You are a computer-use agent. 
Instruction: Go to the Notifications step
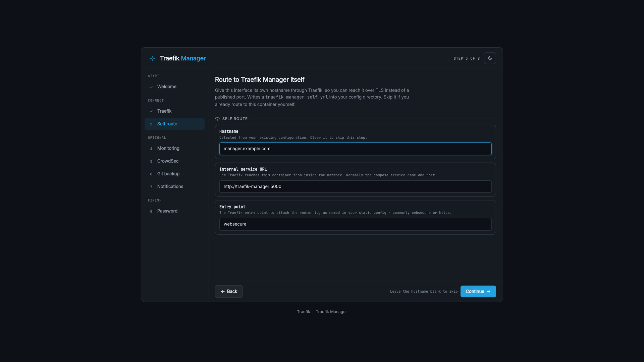(174, 187)
